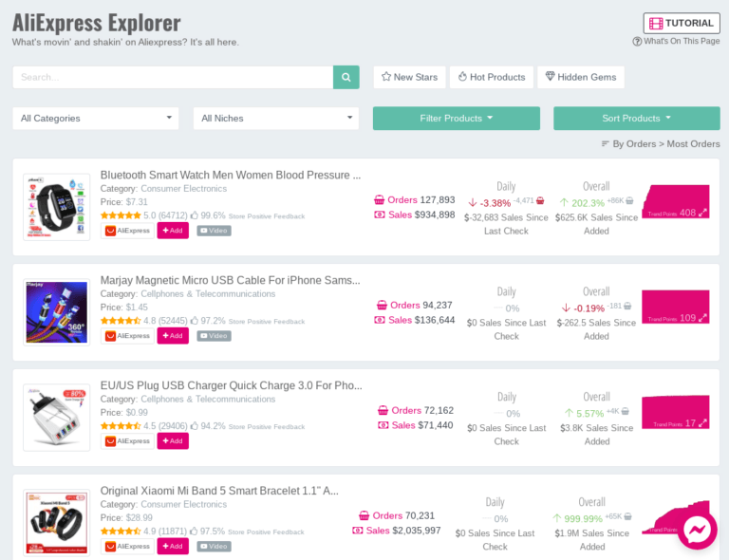Open the EU/US Plug USB Charger thumbnail
Viewport: 729px width, 560px height.
(57, 418)
